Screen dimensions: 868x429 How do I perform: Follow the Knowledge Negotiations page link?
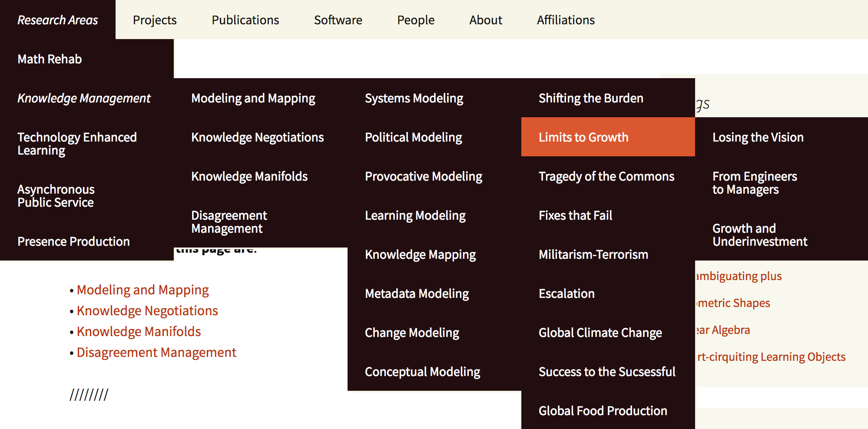[x=147, y=311]
